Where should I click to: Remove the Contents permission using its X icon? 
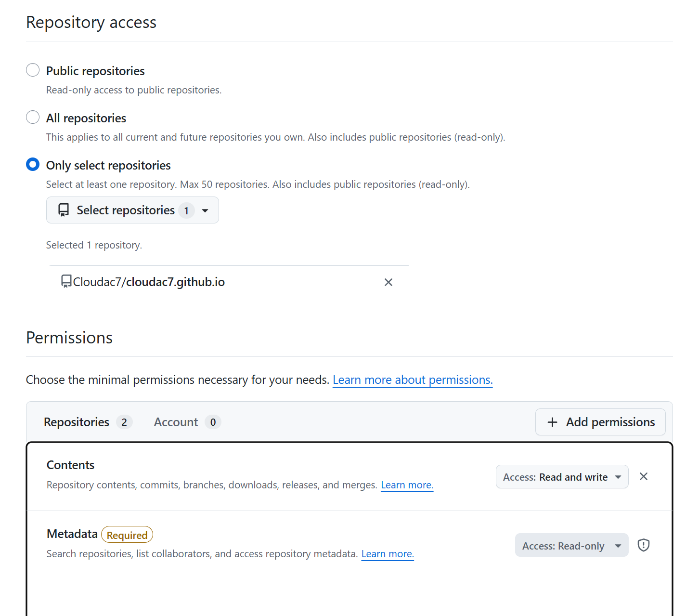[x=644, y=476]
